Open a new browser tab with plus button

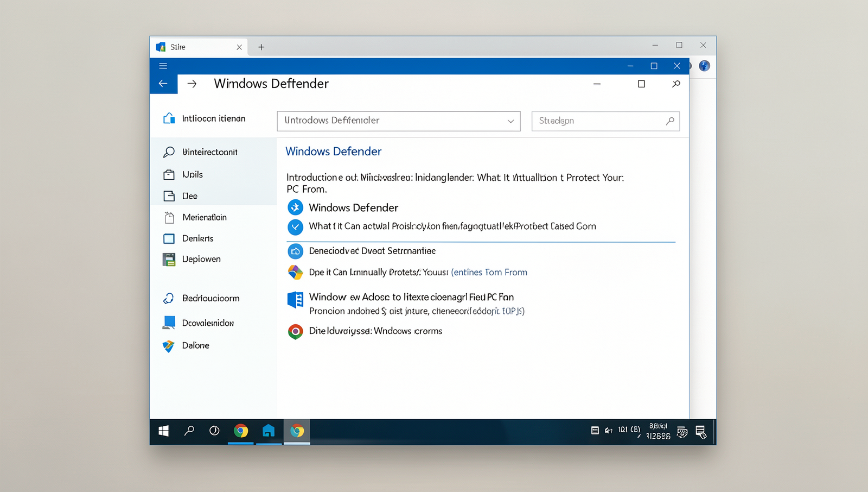click(261, 47)
